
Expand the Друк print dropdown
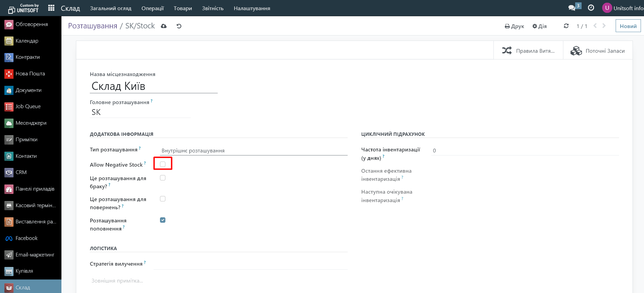pos(514,26)
